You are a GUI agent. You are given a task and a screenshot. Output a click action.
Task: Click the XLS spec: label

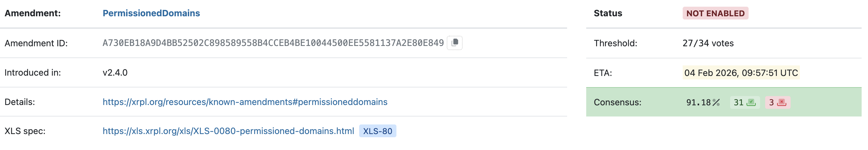click(x=25, y=131)
